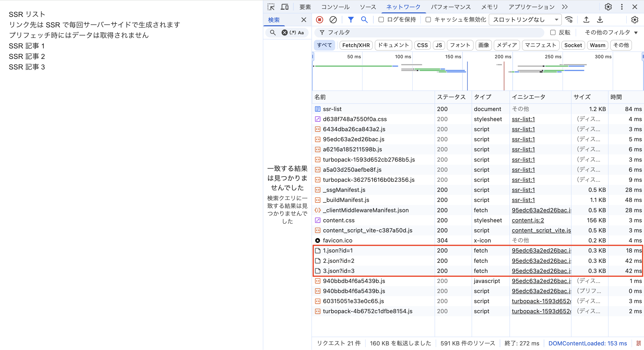Stop recording network log
The width and height of the screenshot is (644, 350).
320,20
